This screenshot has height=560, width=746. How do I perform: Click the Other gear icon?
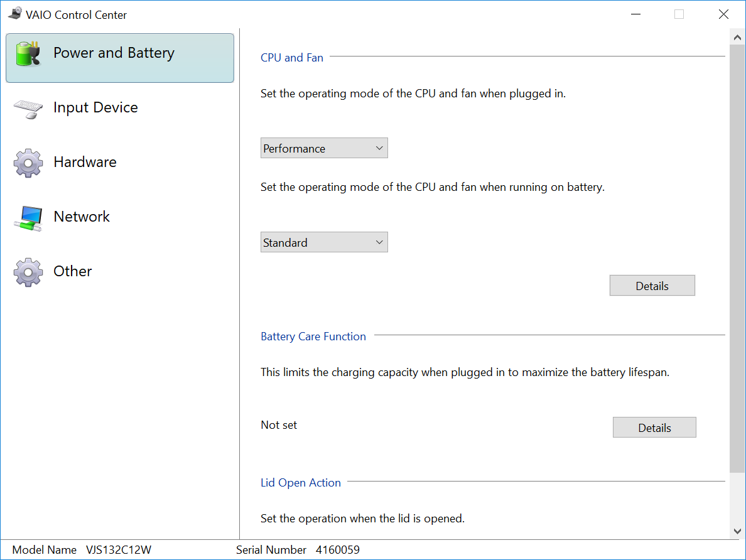pyautogui.click(x=28, y=272)
